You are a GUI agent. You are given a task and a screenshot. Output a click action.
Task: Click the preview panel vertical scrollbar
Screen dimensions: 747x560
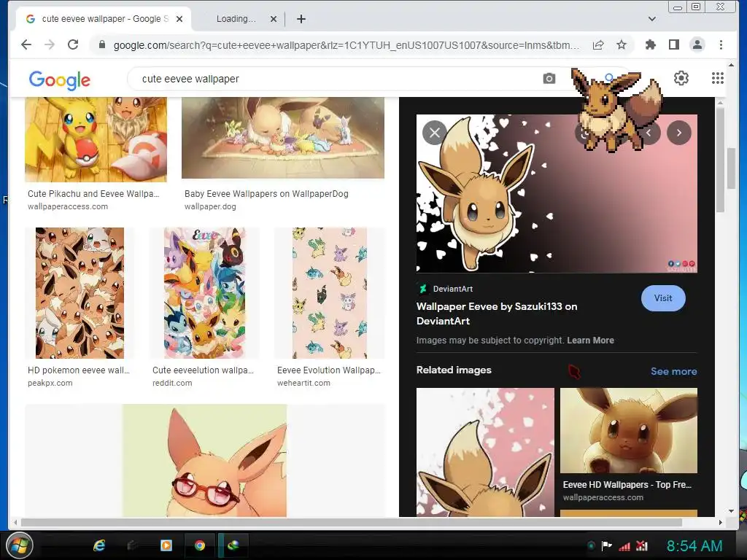coord(720,160)
